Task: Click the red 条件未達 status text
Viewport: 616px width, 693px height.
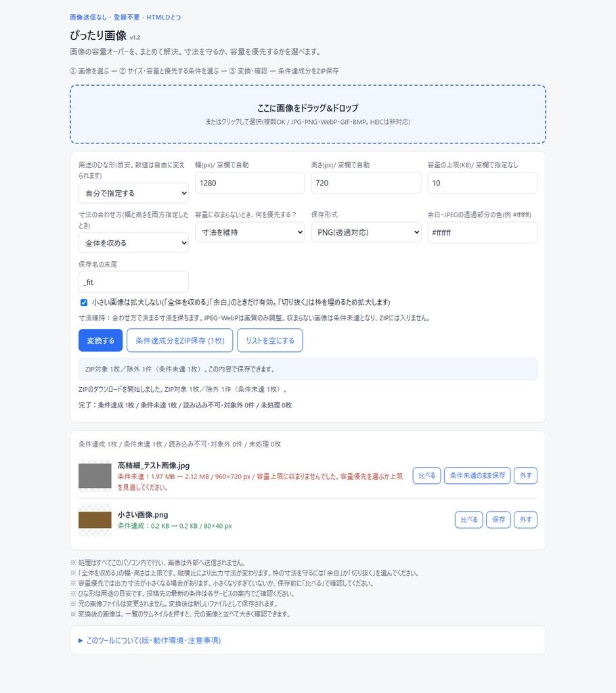Action: click(260, 482)
